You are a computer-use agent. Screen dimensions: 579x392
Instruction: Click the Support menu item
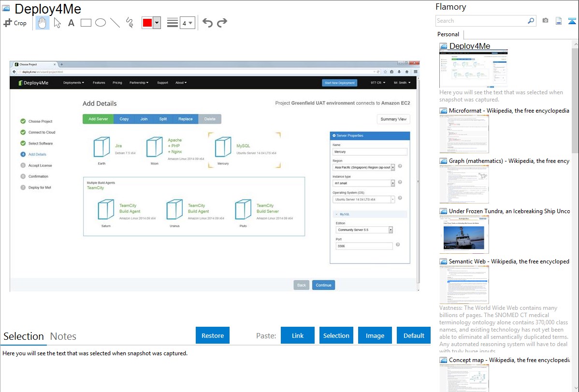[x=162, y=83]
